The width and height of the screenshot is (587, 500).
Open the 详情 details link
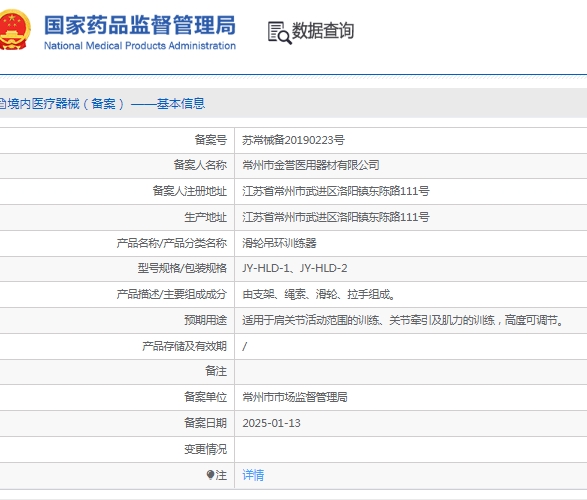coord(253,475)
